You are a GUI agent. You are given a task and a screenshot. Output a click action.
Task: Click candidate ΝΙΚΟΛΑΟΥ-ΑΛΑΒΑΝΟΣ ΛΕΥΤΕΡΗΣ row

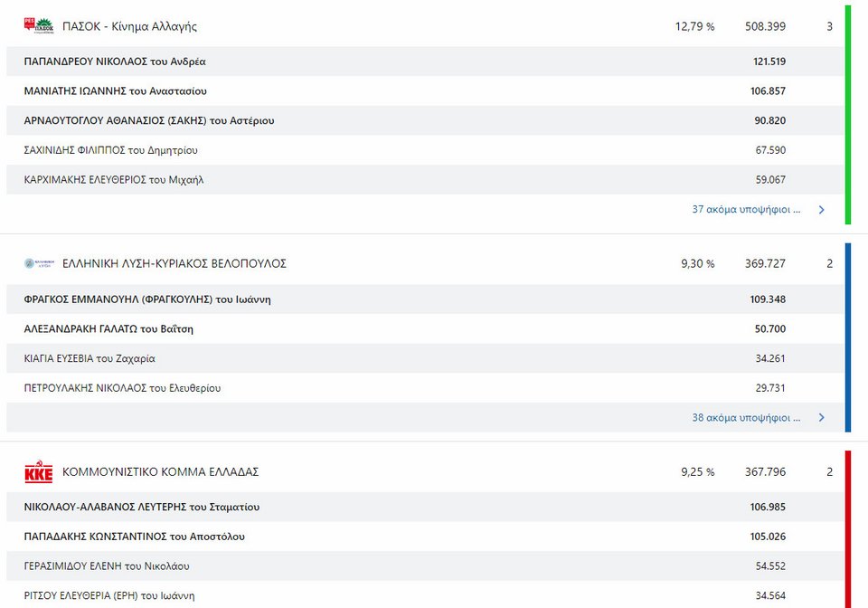coord(425,507)
